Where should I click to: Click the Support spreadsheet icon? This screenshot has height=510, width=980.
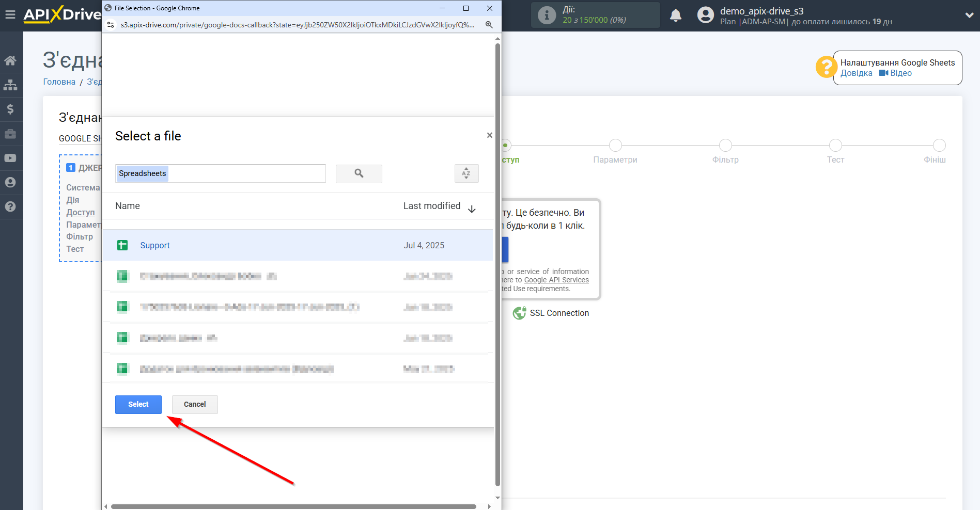[122, 245]
